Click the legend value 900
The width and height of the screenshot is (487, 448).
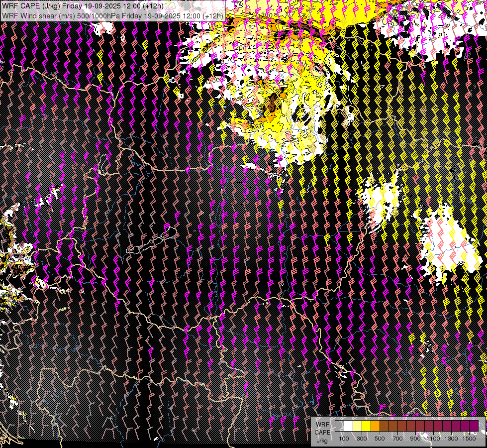415,439
